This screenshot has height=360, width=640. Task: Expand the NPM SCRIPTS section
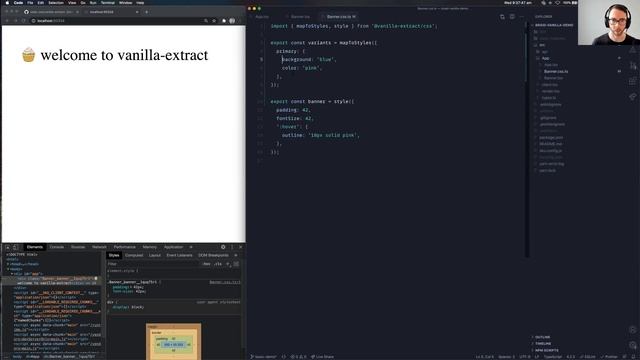click(547, 350)
